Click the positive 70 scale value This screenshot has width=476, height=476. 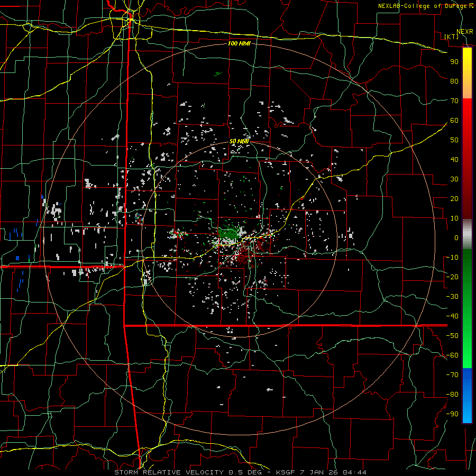pos(454,101)
